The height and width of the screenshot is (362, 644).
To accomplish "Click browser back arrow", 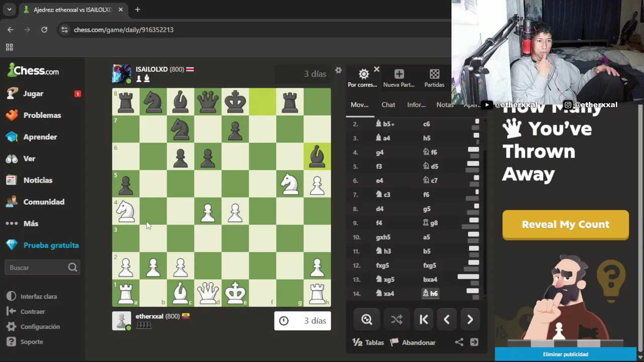I will [x=11, y=30].
